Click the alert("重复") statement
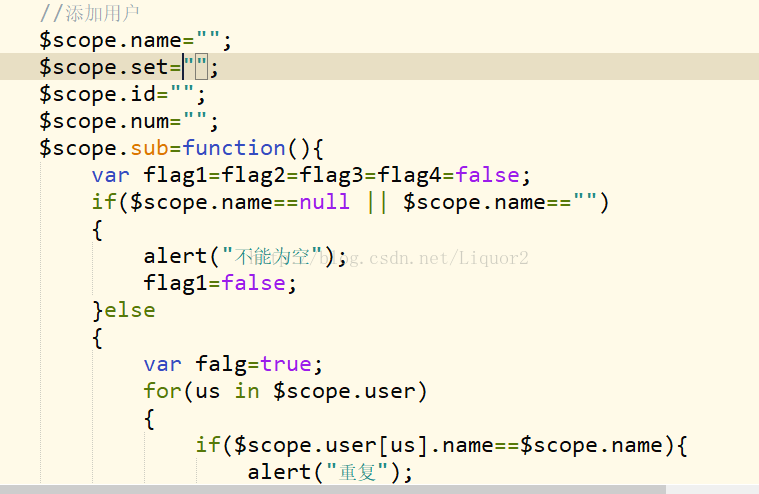The image size is (759, 494). pyautogui.click(x=330, y=472)
